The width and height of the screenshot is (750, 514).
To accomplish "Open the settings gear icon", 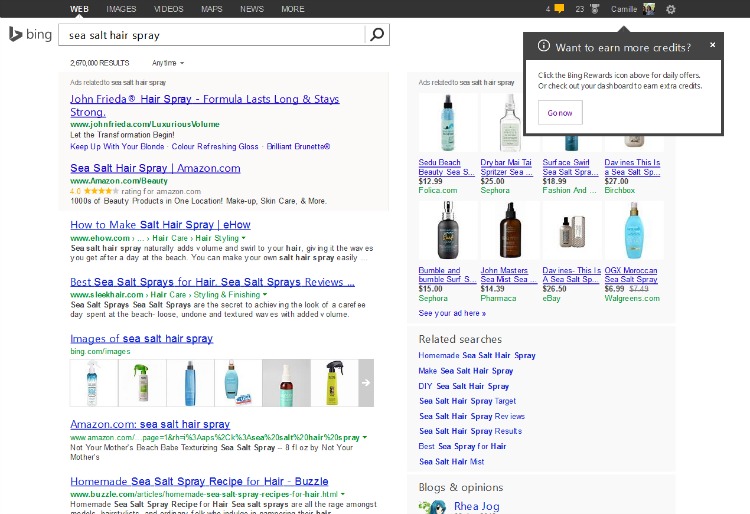I will pyautogui.click(x=671, y=9).
